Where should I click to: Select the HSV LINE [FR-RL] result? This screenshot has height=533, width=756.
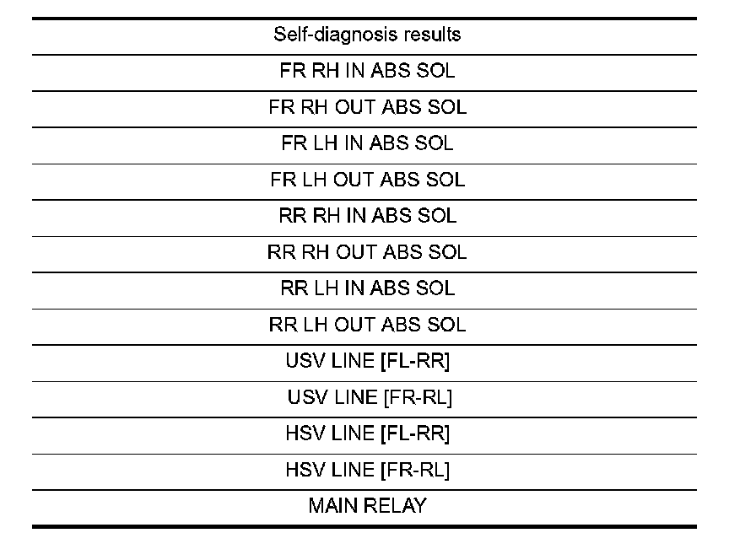[x=367, y=470]
